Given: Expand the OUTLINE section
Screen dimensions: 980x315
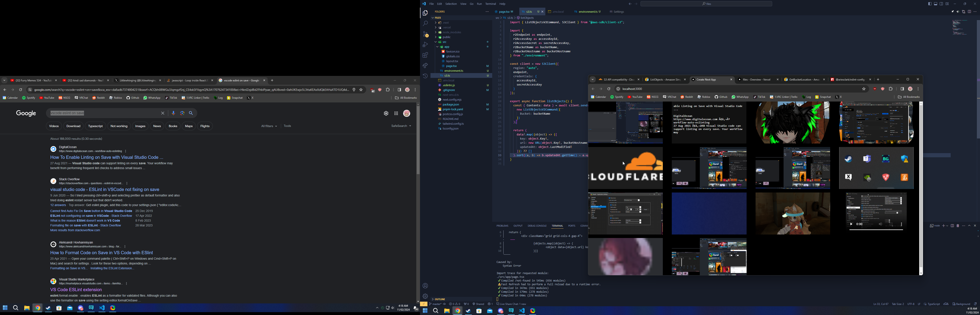Looking at the screenshot, I should (440, 299).
